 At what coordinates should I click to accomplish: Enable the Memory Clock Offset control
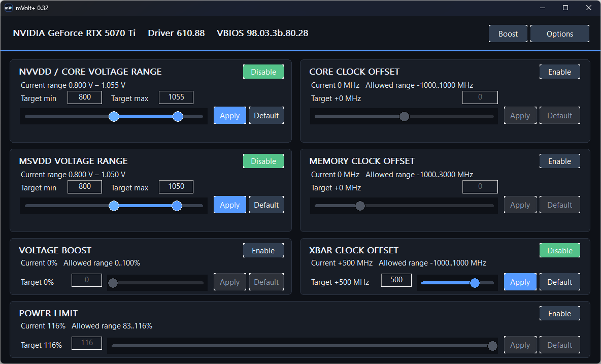click(x=559, y=161)
